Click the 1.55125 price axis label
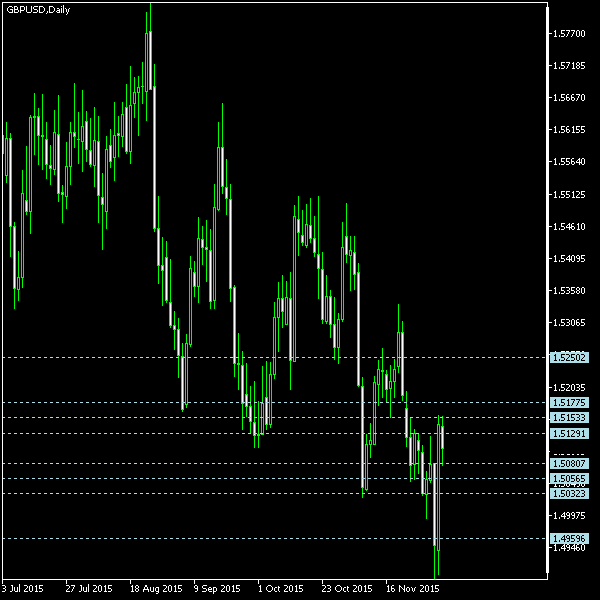The height and width of the screenshot is (600, 600). tap(569, 195)
